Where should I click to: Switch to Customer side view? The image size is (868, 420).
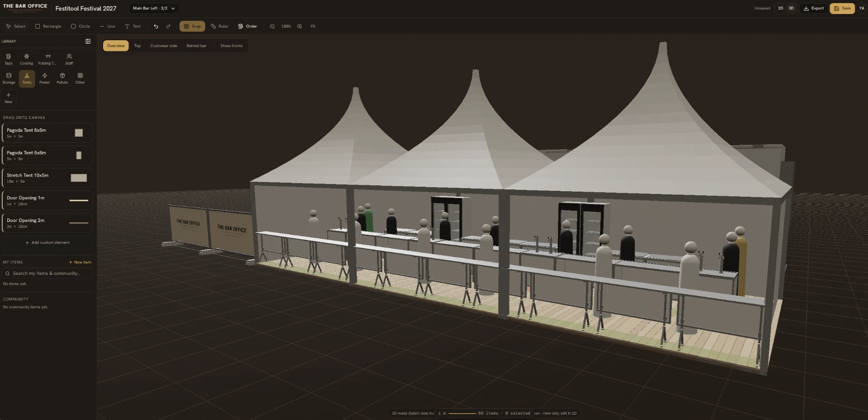pos(164,46)
